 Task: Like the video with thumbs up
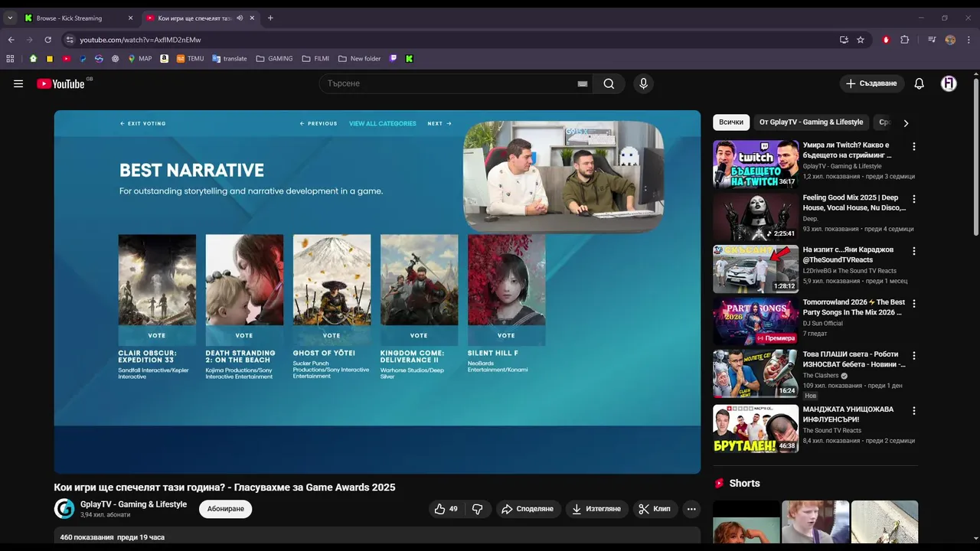click(446, 509)
